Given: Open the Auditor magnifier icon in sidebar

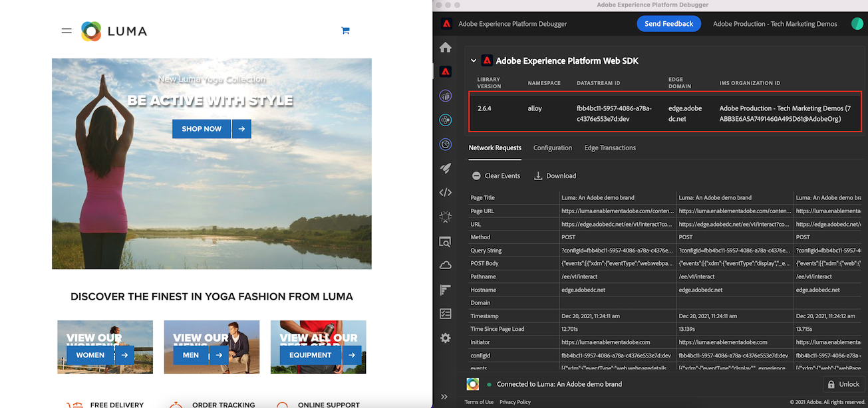Looking at the screenshot, I should tap(446, 241).
